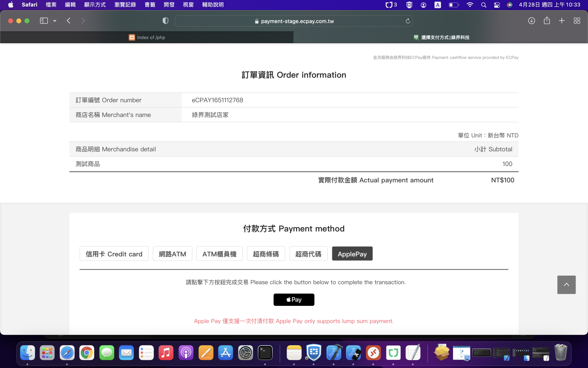Select 信用卡 Credit card payment method
The height and width of the screenshot is (368, 588).
click(x=114, y=254)
